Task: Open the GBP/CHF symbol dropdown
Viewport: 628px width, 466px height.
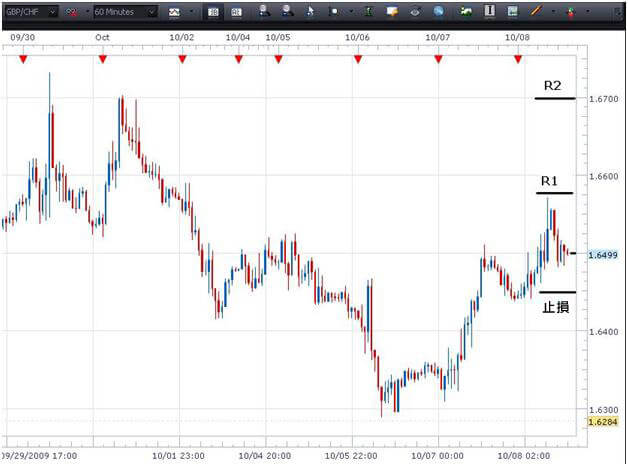Action: 53,12
